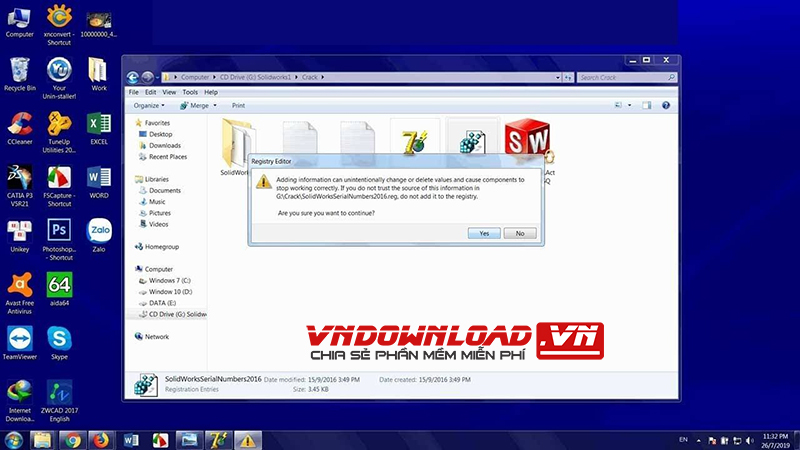The image size is (800, 450).
Task: Open the FSCapture shortcut icon
Action: click(59, 186)
